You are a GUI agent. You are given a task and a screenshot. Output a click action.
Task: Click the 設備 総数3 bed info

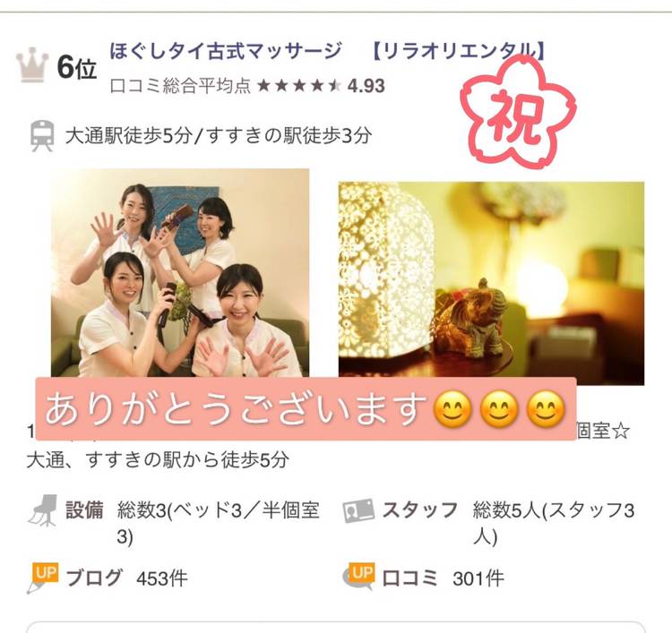tap(193, 523)
